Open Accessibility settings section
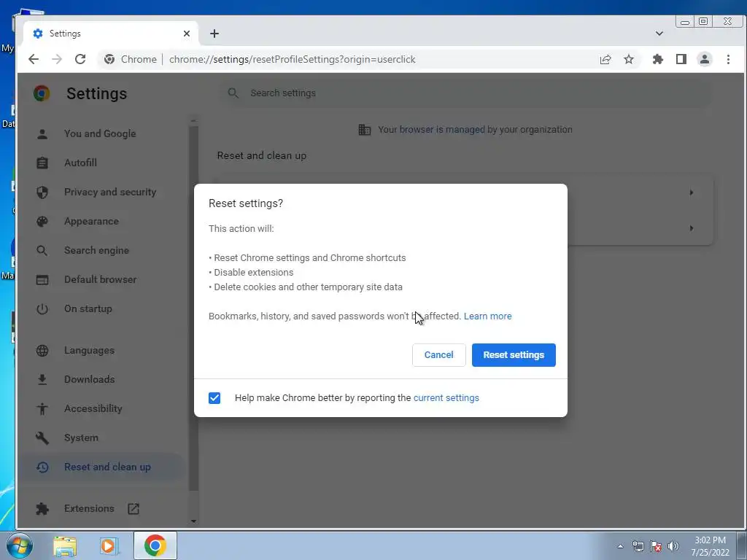This screenshot has width=747, height=560. tap(93, 408)
